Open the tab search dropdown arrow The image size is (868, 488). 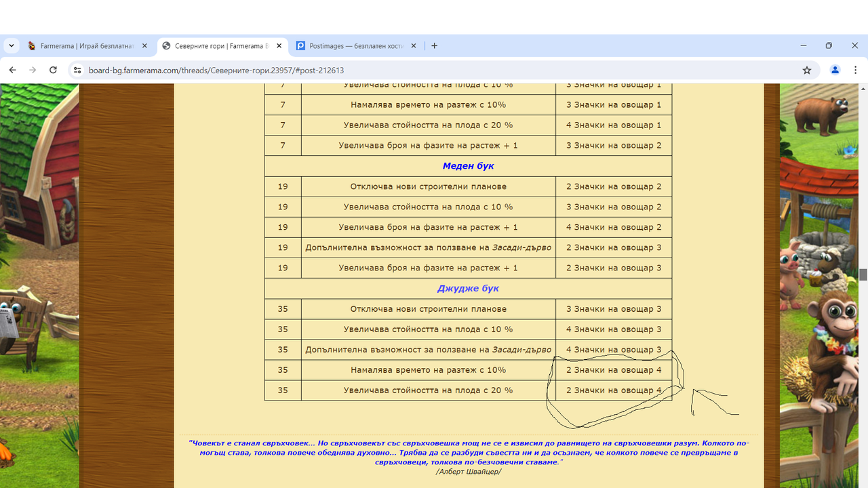pyautogui.click(x=11, y=46)
